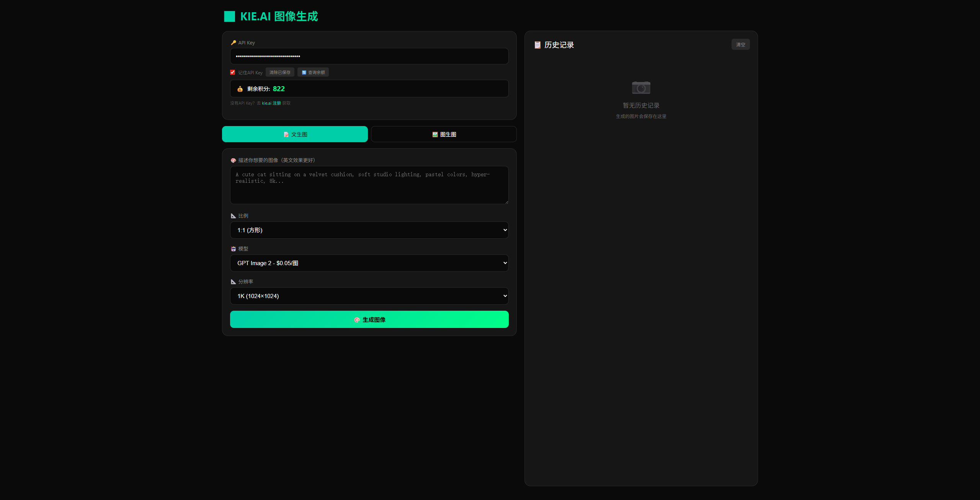Click the 暂无历史记录 text
Screen dimensions: 980x500
point(641,106)
